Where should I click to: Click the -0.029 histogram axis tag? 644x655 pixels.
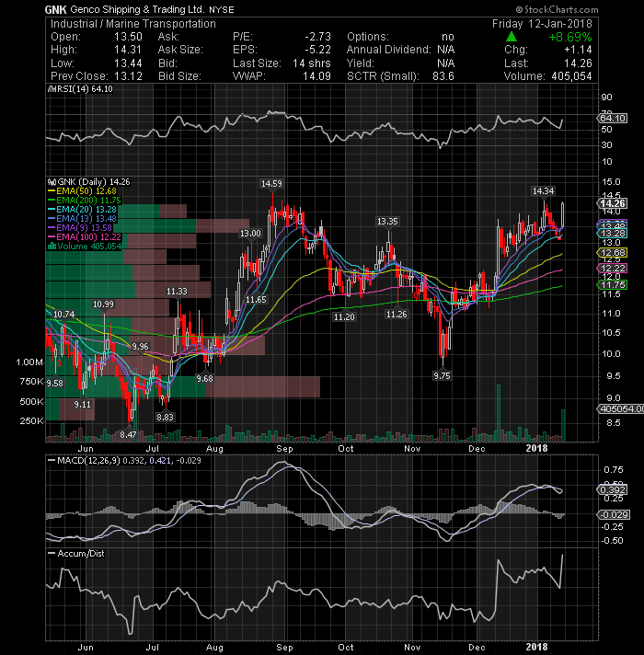[x=613, y=514]
